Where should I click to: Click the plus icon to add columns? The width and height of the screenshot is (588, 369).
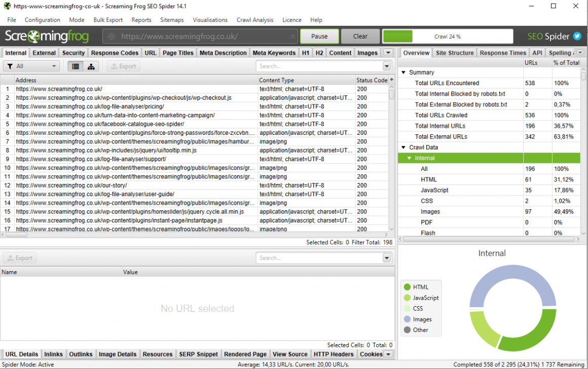tap(391, 80)
